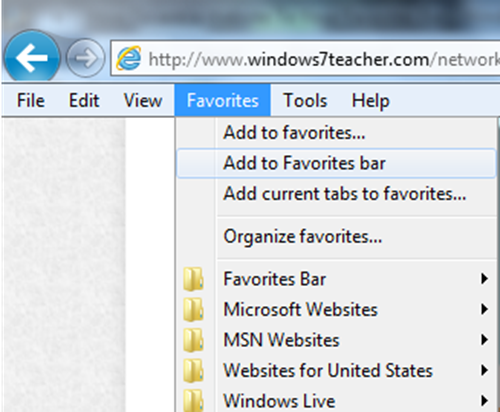The image size is (500, 412).
Task: Select Add to Favorites bar
Action: tap(336, 163)
